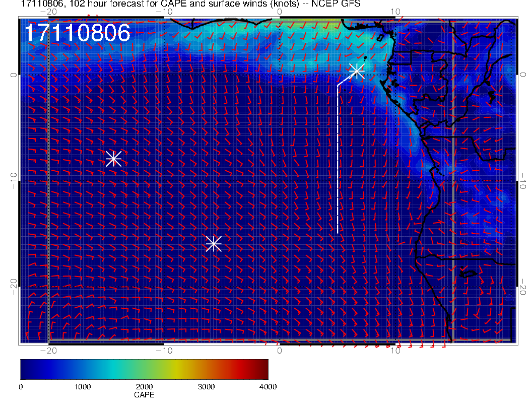This screenshot has width=532, height=411.
Task: Click the '-10' label on the top longitude axis
Action: 164,12
